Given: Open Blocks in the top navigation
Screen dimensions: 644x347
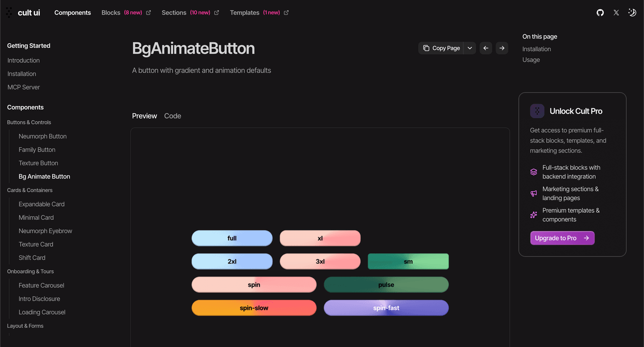Looking at the screenshot, I should click(111, 13).
